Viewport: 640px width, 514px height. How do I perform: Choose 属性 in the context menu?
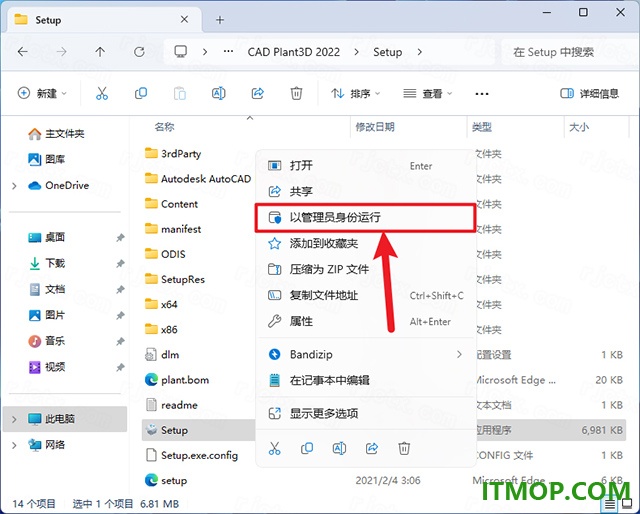(x=366, y=321)
